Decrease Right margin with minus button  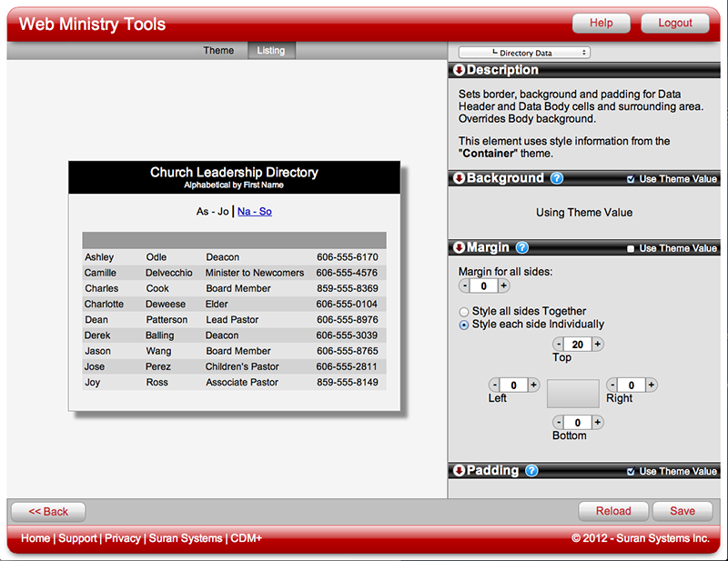point(612,386)
